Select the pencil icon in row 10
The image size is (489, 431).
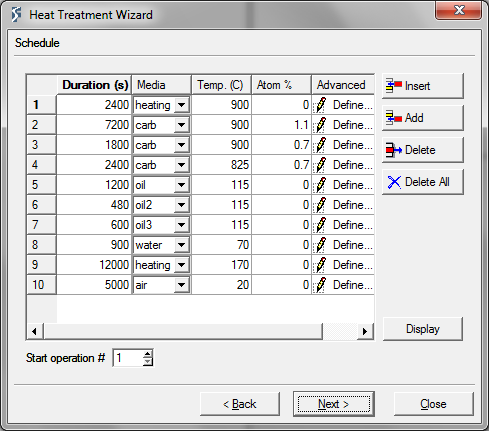320,285
